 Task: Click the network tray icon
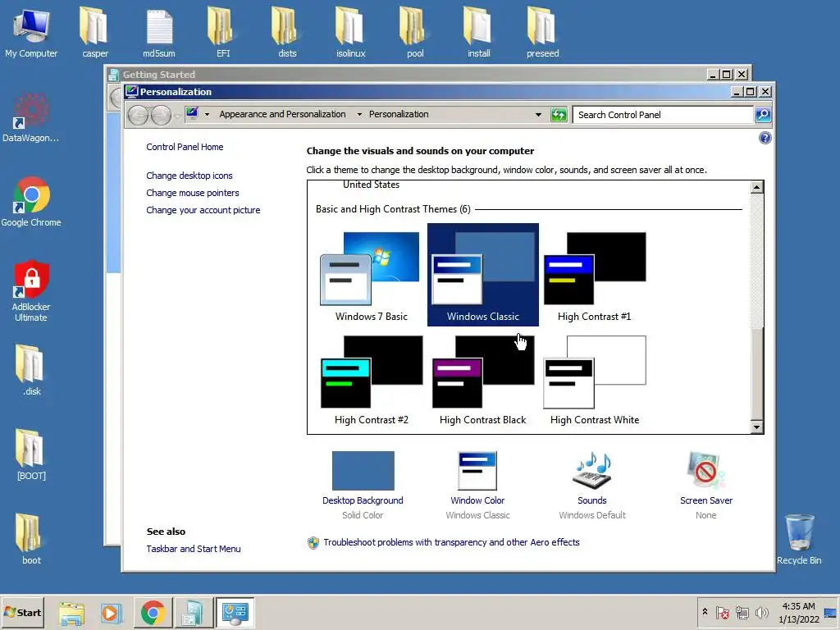pos(742,612)
